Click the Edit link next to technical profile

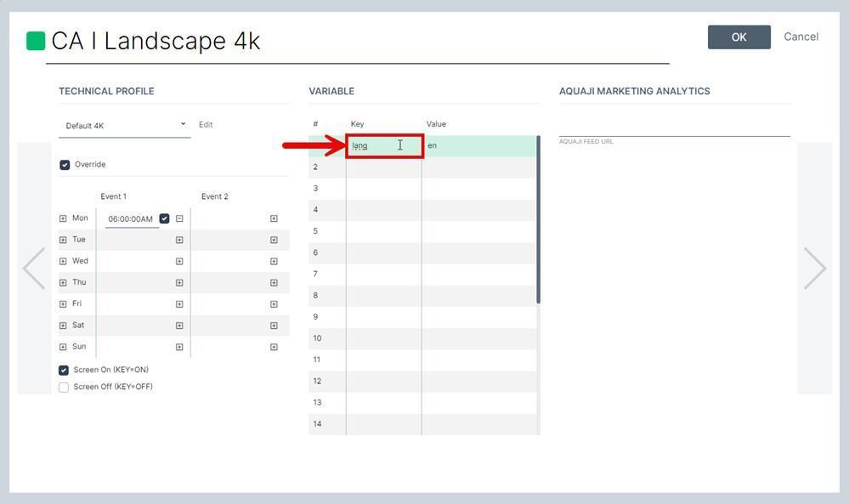coord(206,124)
